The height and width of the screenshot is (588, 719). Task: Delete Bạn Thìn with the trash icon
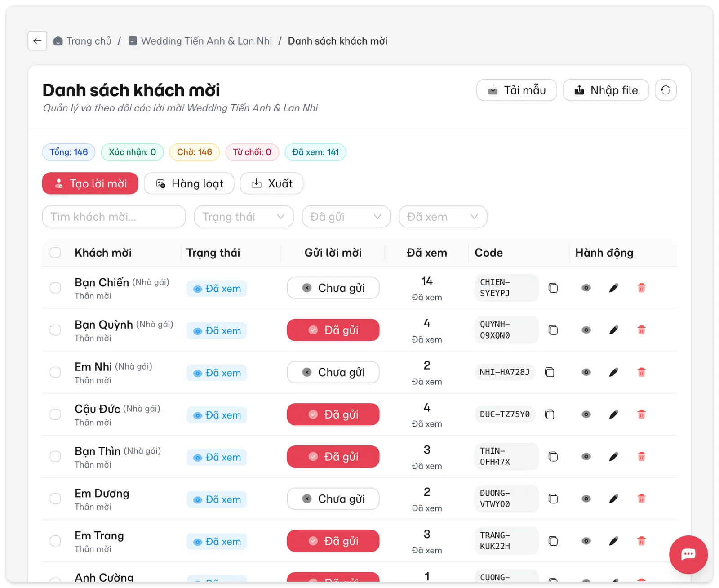click(641, 457)
